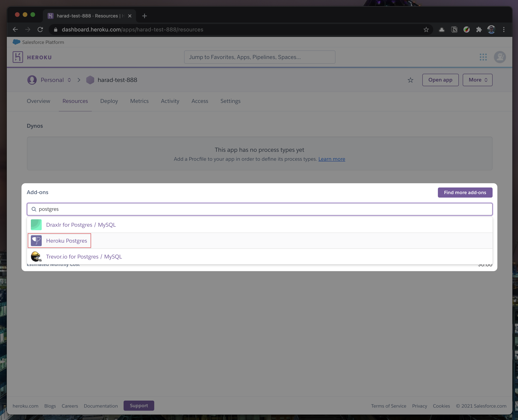Image resolution: width=518 pixels, height=420 pixels.
Task: Go to the Settings tab
Action: (230, 101)
